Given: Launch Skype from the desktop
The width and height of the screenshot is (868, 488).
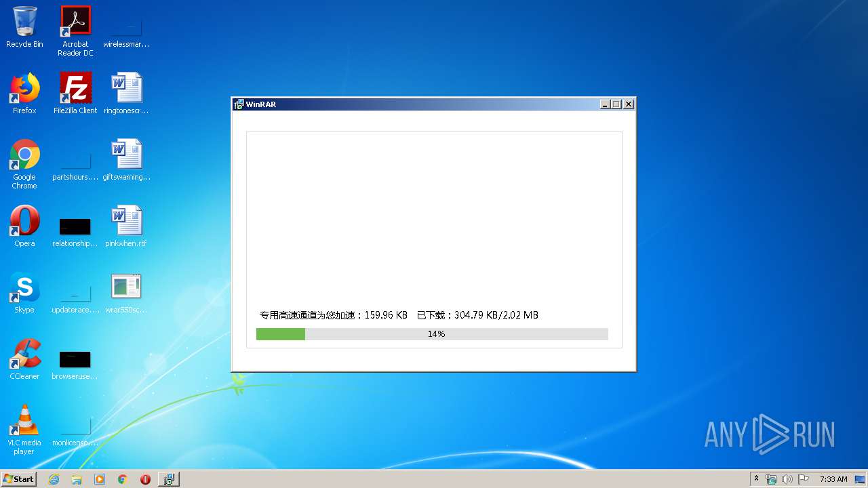Looking at the screenshot, I should 24,293.
